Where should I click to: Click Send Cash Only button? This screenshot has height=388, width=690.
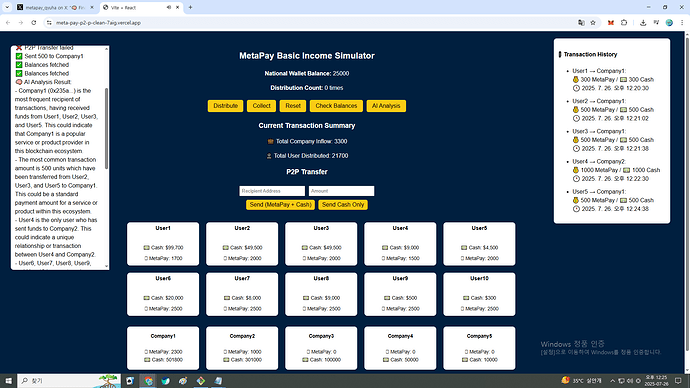click(x=343, y=205)
